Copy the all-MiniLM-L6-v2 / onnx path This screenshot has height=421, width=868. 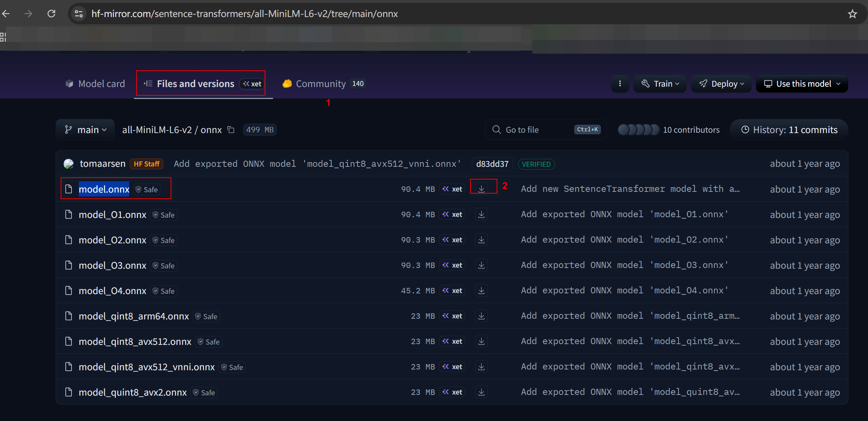point(231,130)
